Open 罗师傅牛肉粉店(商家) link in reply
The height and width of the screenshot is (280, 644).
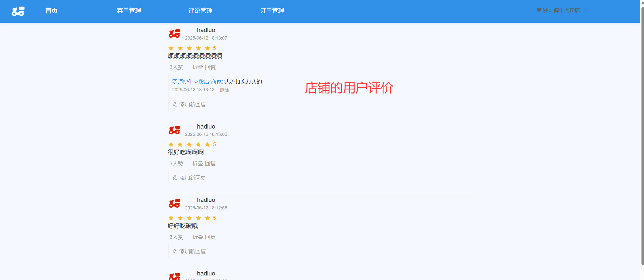coord(198,82)
